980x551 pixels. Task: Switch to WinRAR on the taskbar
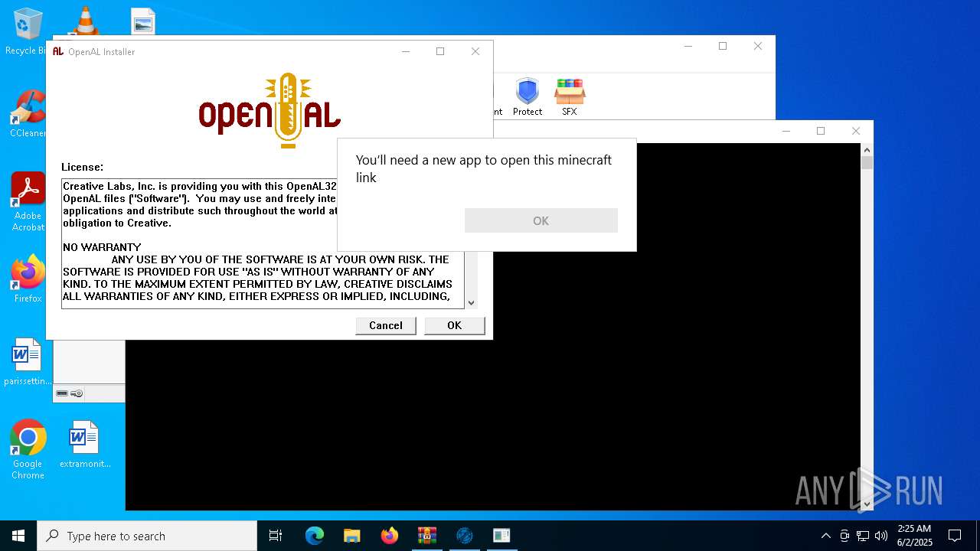[x=426, y=536]
